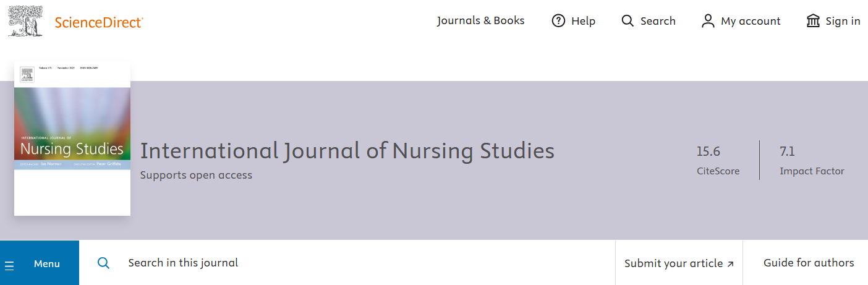Click the Submit your article link text
The width and height of the screenshot is (868, 285).
click(x=673, y=263)
